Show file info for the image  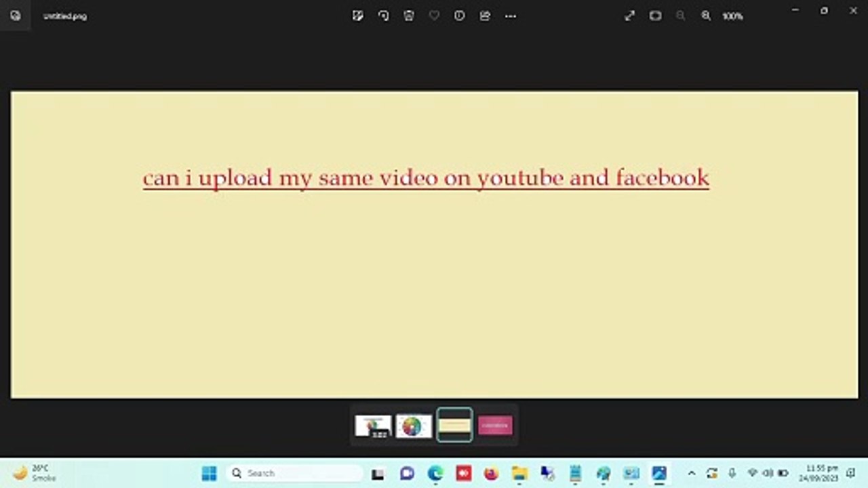tap(460, 16)
